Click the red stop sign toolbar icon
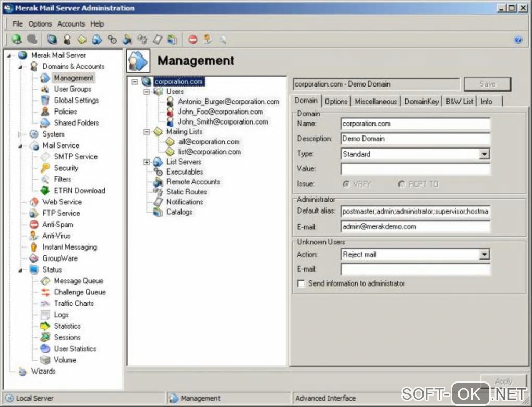532x407 pixels. tap(192, 40)
